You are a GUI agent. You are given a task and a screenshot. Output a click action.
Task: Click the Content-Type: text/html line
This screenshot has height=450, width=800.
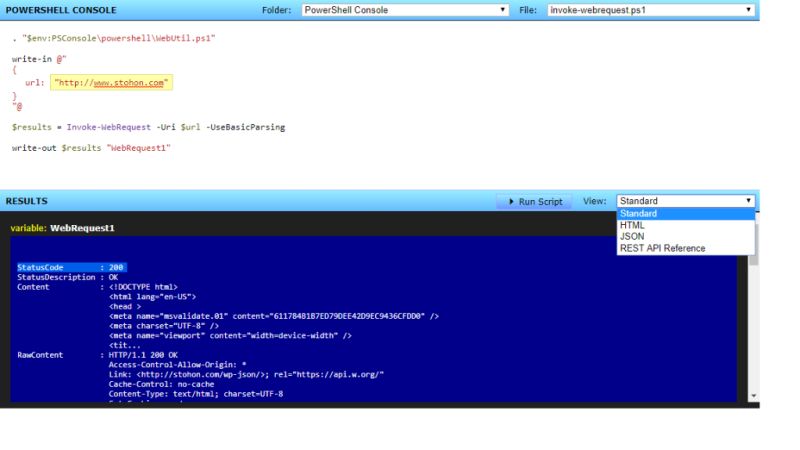tap(196, 394)
